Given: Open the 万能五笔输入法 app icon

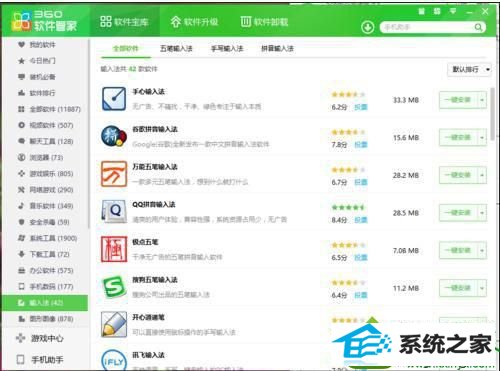Looking at the screenshot, I should (x=114, y=174).
